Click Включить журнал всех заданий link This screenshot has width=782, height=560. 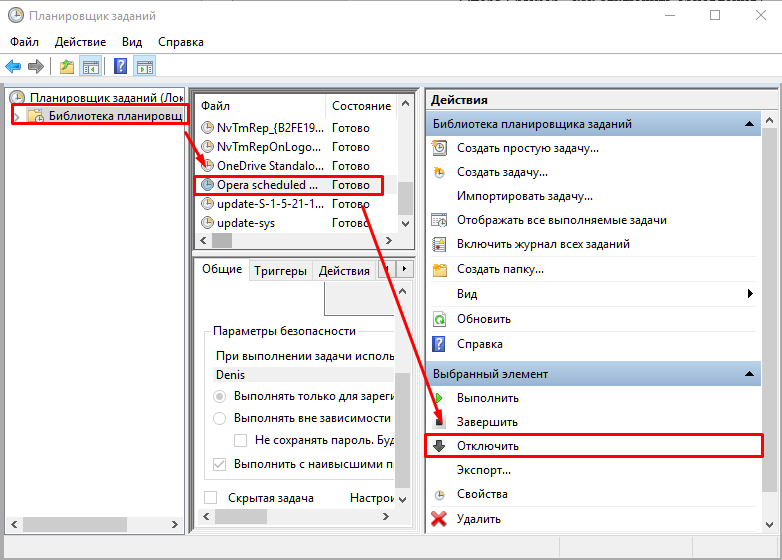point(543,244)
